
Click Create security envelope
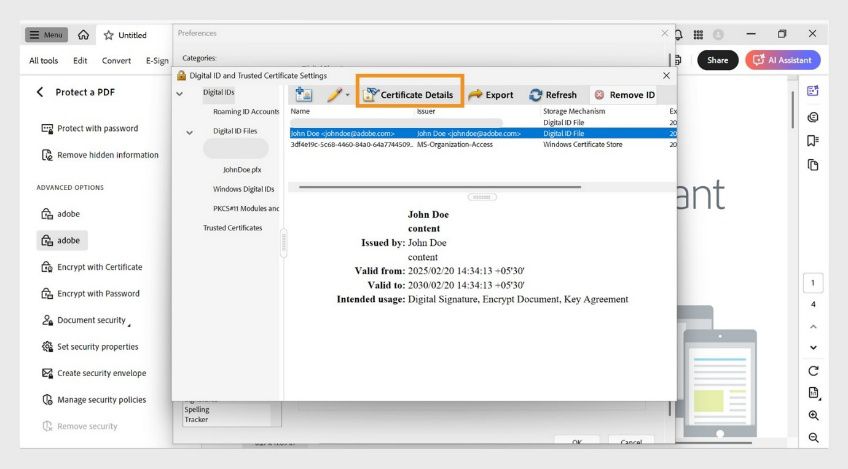(x=94, y=373)
